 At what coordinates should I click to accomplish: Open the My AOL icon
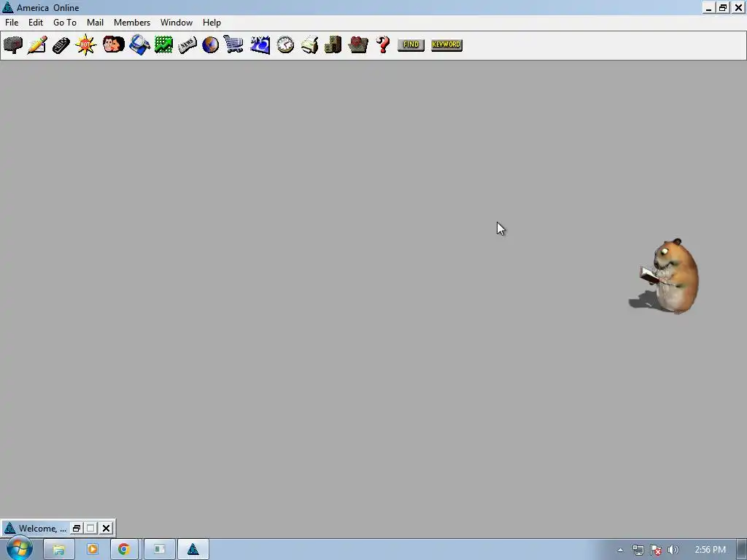pos(260,44)
